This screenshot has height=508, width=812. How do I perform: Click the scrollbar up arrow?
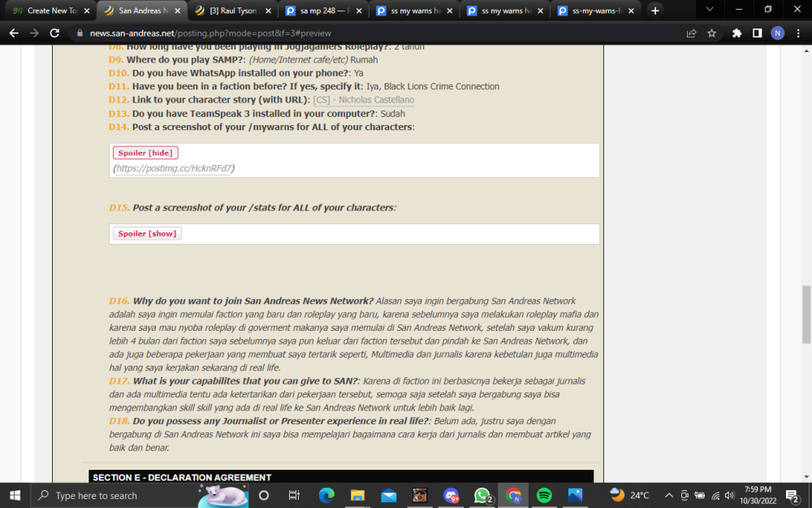[x=806, y=50]
